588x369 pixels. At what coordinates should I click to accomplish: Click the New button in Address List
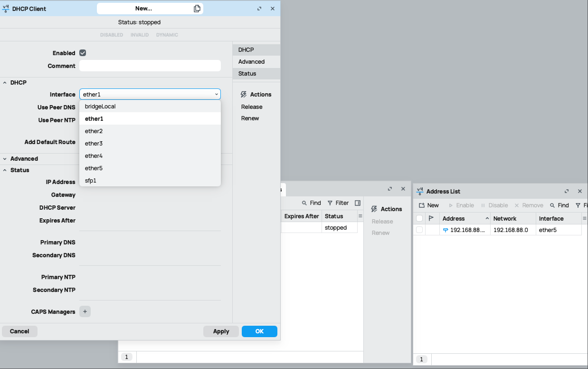(428, 205)
